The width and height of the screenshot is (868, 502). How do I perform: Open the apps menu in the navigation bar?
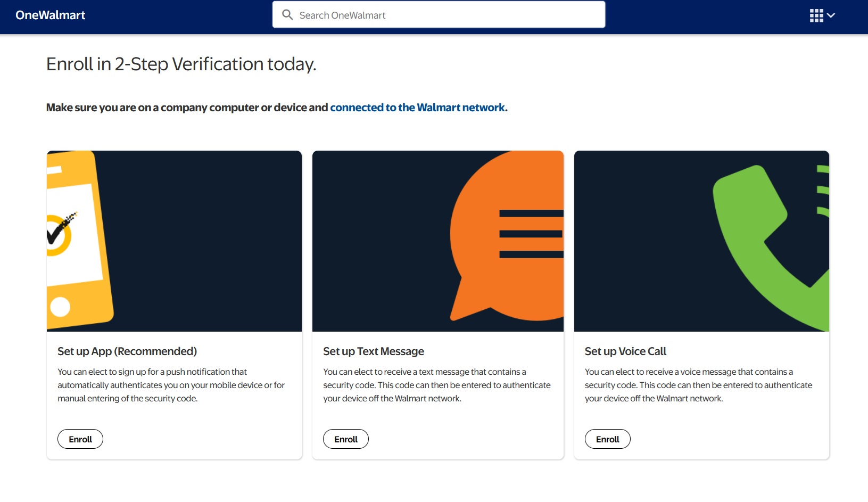click(x=816, y=15)
